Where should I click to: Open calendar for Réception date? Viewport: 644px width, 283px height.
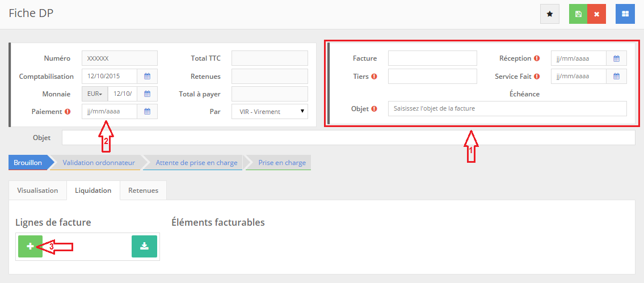click(x=616, y=58)
